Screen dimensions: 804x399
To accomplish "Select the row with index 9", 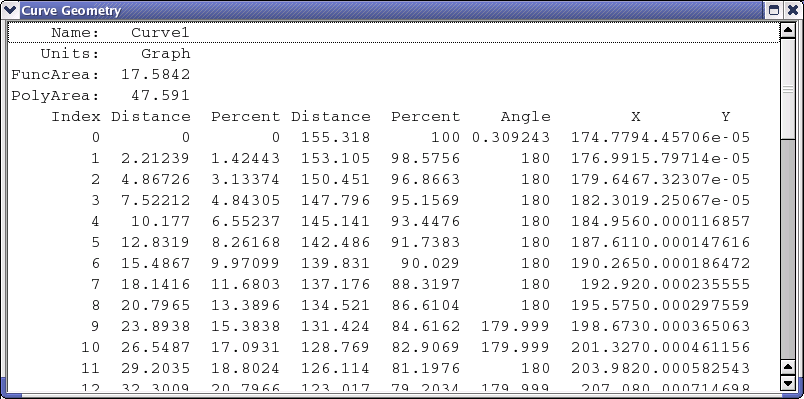I will [x=394, y=326].
